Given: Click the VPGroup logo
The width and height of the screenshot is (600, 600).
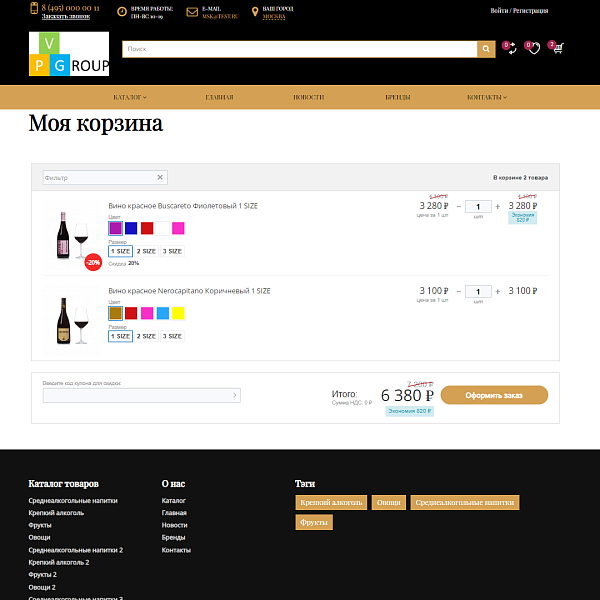Looking at the screenshot, I should click(69, 54).
